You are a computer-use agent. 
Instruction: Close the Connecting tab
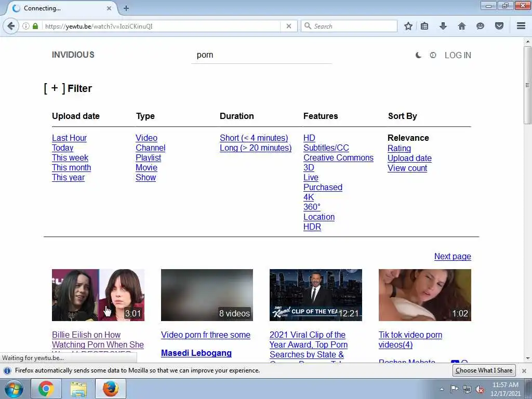click(x=109, y=8)
